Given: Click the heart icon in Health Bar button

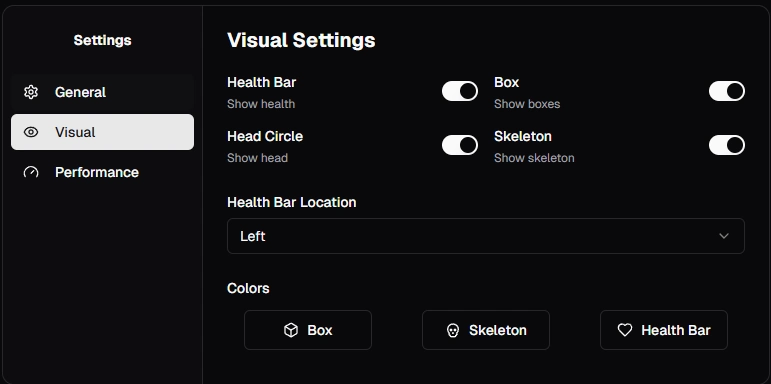Looking at the screenshot, I should pyautogui.click(x=625, y=330).
